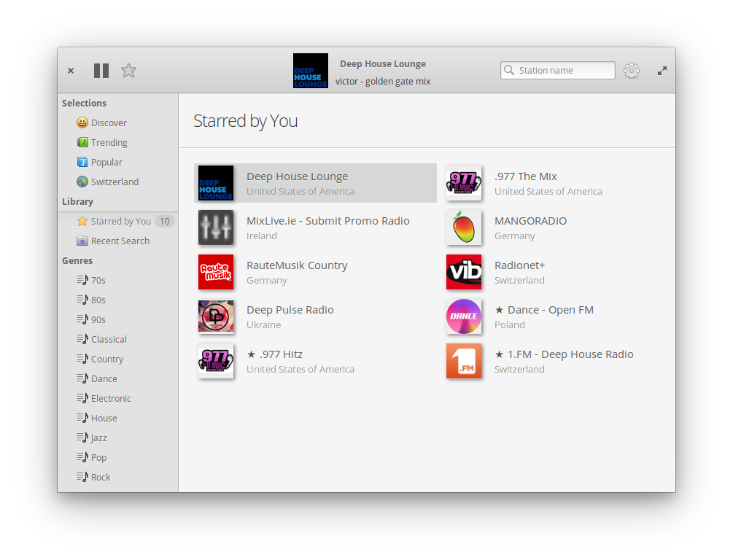Click the 1.FM orange logo

[x=464, y=361]
